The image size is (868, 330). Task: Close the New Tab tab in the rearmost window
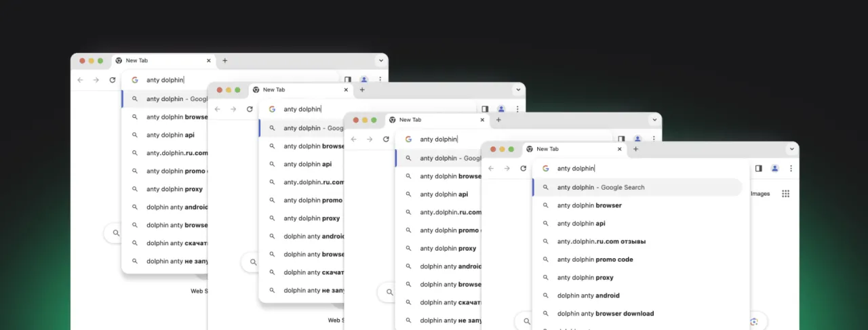point(209,61)
